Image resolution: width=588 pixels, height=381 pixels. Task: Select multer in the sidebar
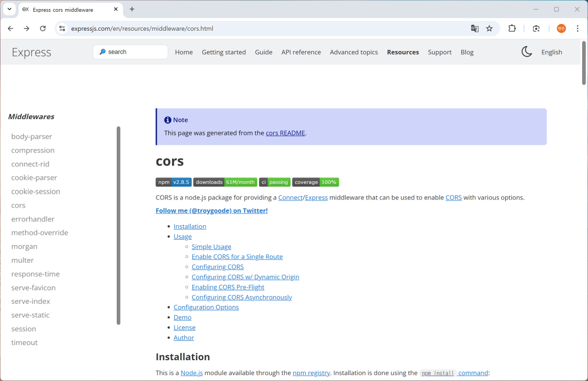[23, 260]
